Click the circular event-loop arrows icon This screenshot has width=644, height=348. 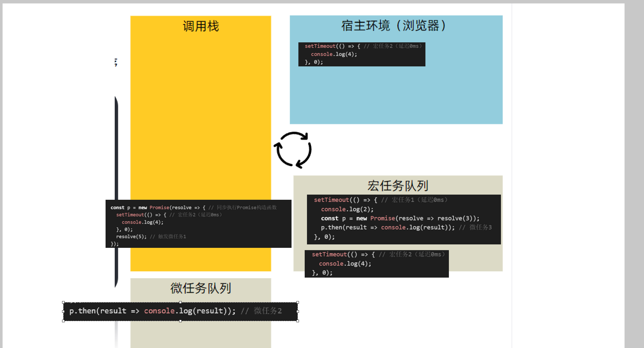pos(293,150)
